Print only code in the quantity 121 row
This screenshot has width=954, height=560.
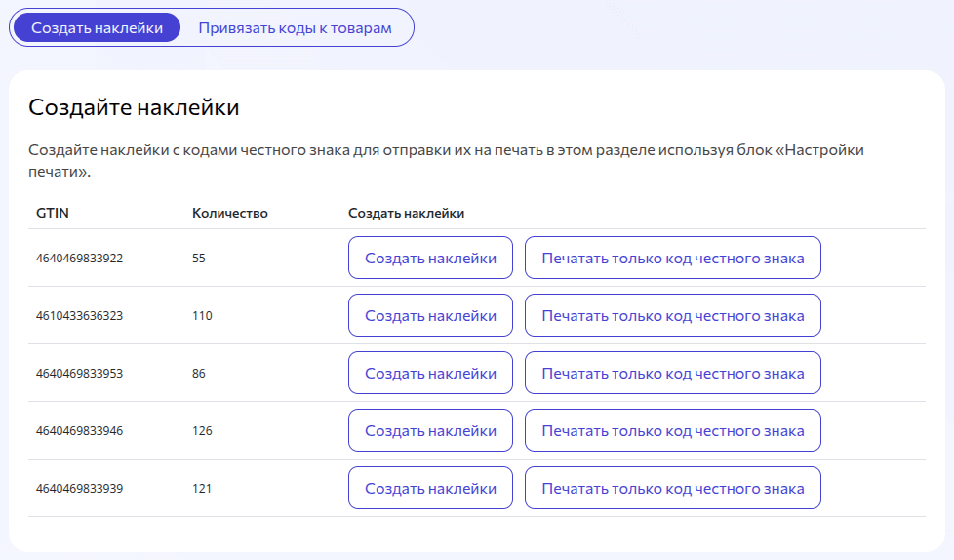tap(672, 489)
